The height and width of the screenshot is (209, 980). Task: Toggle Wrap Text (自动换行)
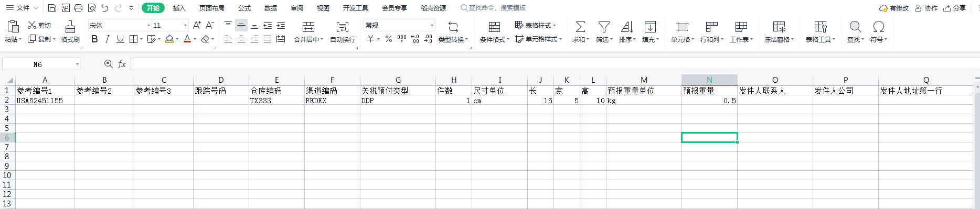343,31
